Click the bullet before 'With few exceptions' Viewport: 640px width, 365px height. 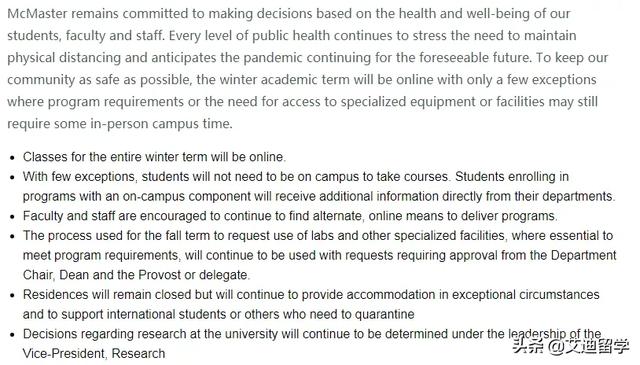coord(13,178)
